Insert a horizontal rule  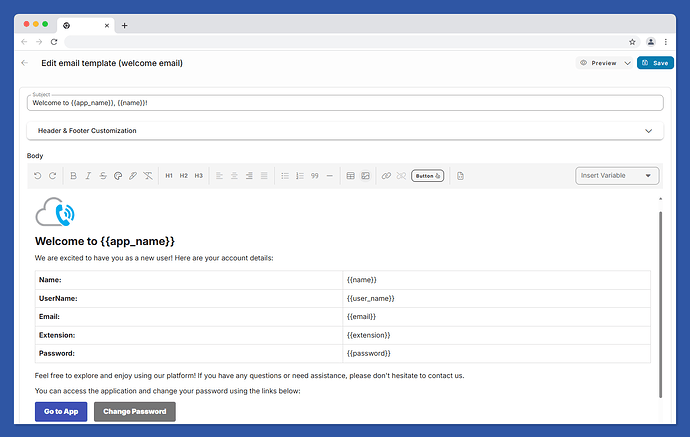tap(330, 176)
